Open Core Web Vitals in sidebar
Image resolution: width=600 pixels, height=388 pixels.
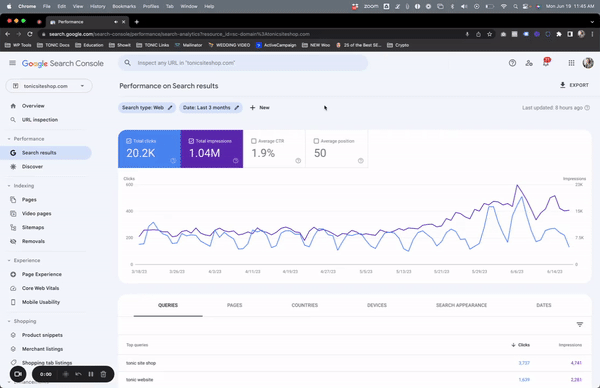tap(41, 289)
